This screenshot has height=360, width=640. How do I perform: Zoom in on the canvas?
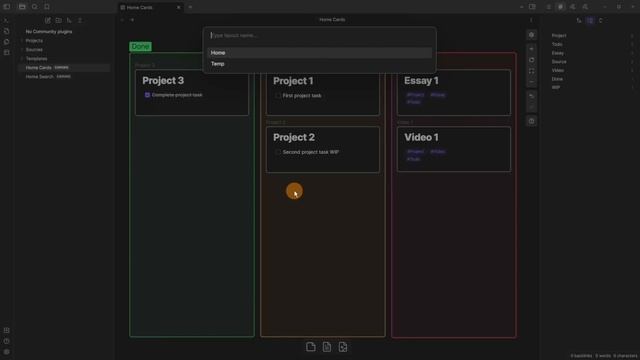(x=531, y=49)
